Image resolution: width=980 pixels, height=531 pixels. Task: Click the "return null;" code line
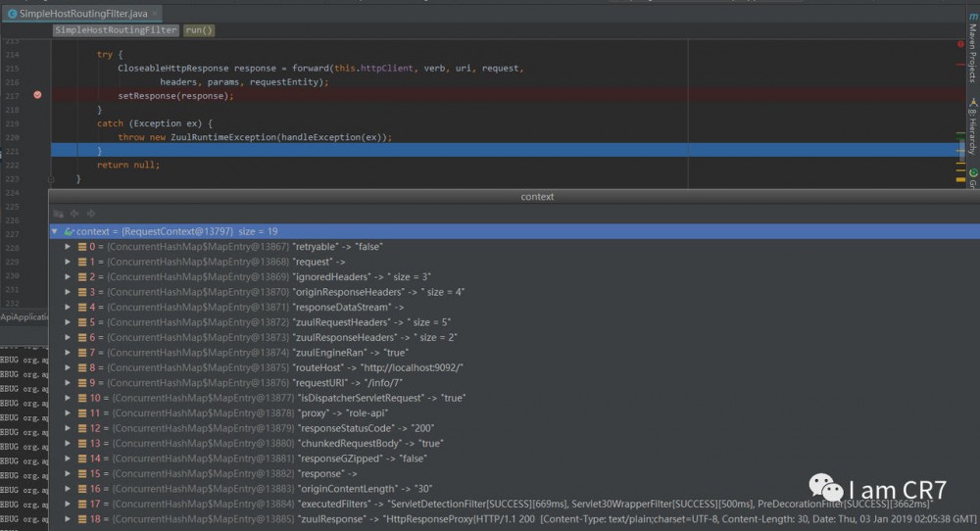pos(128,165)
